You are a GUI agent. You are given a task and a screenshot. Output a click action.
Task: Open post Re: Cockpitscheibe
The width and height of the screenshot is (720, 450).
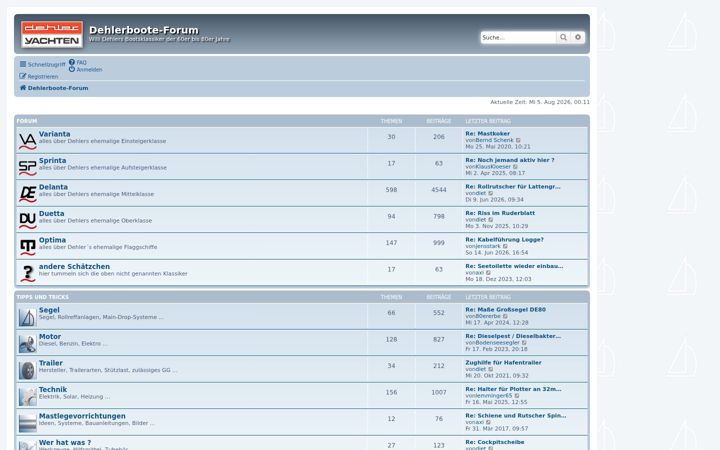click(495, 442)
